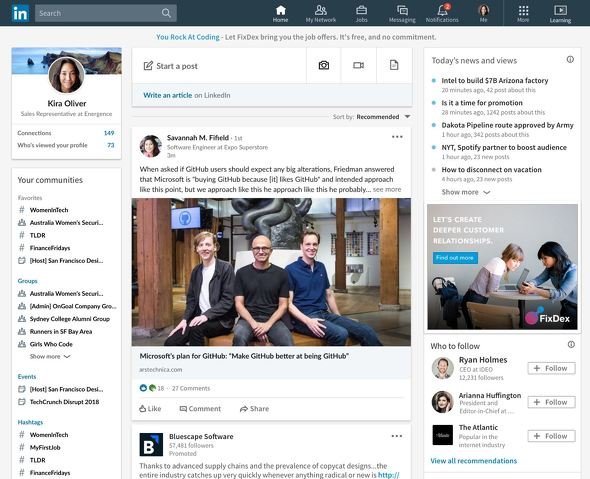Open options menu on Savannah's post
The height and width of the screenshot is (479, 590).
pyautogui.click(x=397, y=137)
